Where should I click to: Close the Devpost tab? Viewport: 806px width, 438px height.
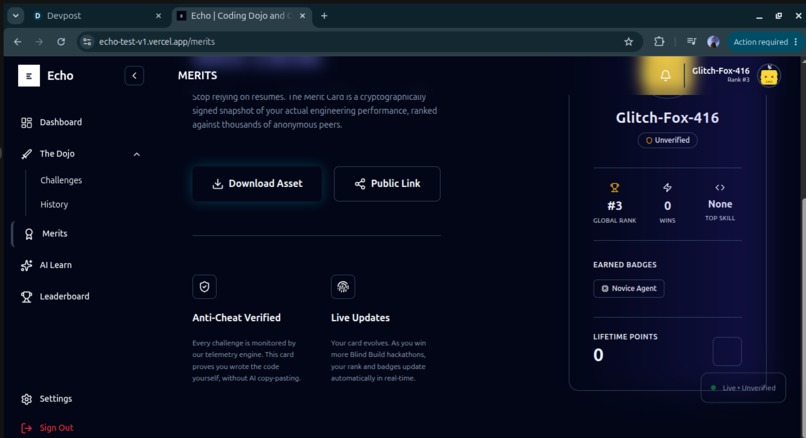coord(158,16)
